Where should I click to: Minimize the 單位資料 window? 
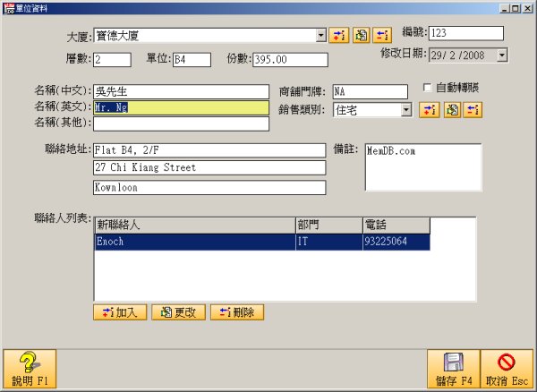[504, 8]
